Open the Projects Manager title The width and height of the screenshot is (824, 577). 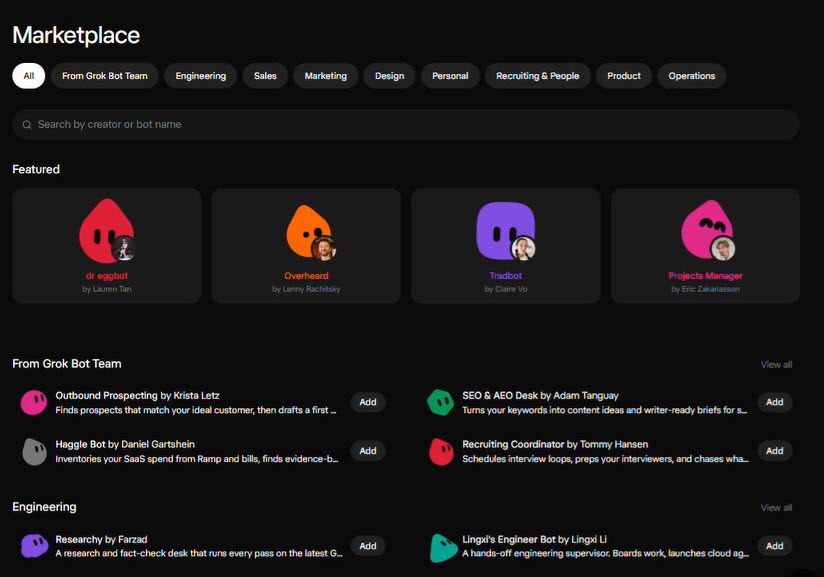click(x=705, y=276)
